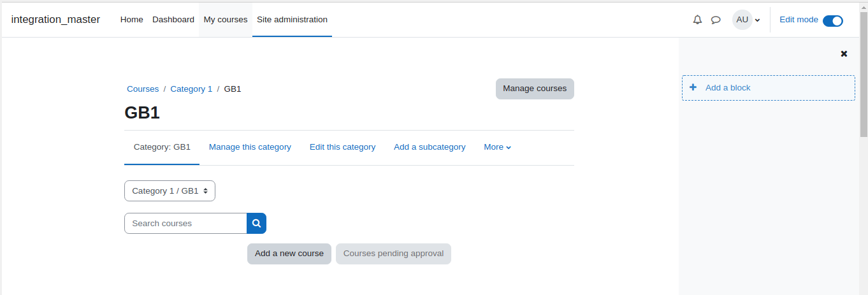Open the Dashboard menu item
Screen dimensions: 868x295
click(173, 20)
